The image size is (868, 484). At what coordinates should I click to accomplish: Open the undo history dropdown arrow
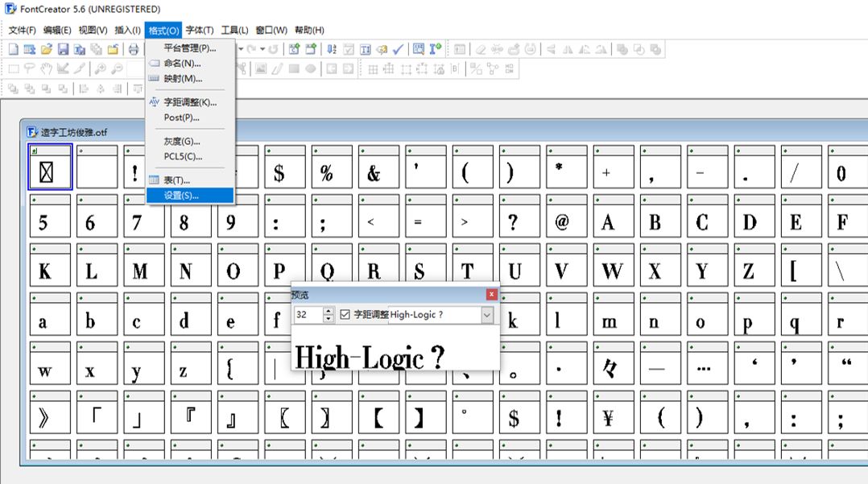(x=241, y=49)
